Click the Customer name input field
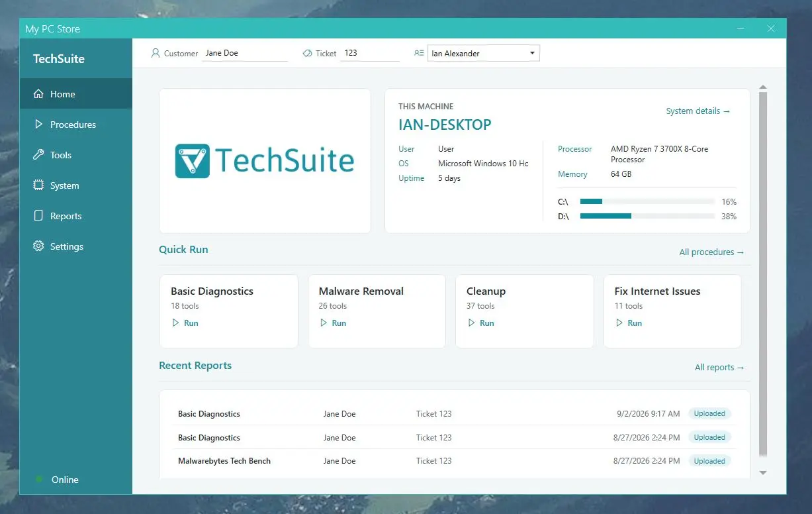This screenshot has width=812, height=514. coord(245,53)
